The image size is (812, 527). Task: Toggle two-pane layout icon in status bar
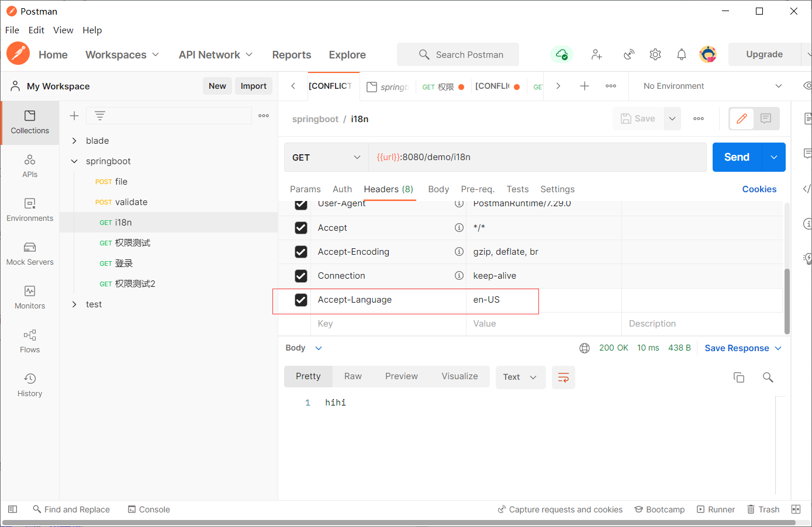coord(796,509)
